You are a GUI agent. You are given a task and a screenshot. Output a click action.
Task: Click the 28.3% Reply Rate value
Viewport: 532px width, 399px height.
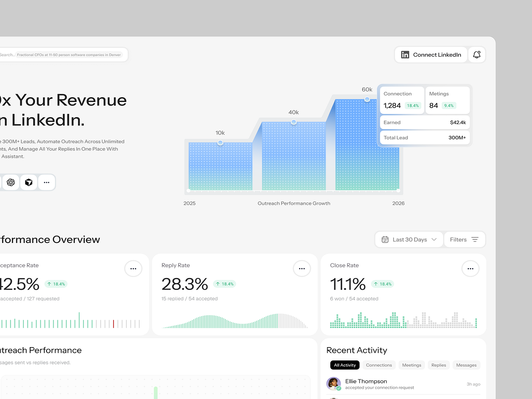pyautogui.click(x=185, y=284)
